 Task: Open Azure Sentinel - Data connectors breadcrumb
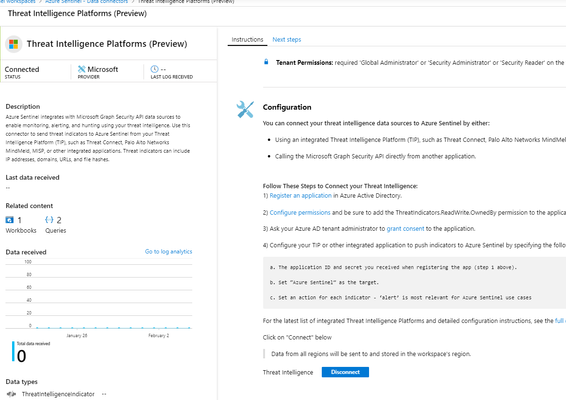point(86,1)
